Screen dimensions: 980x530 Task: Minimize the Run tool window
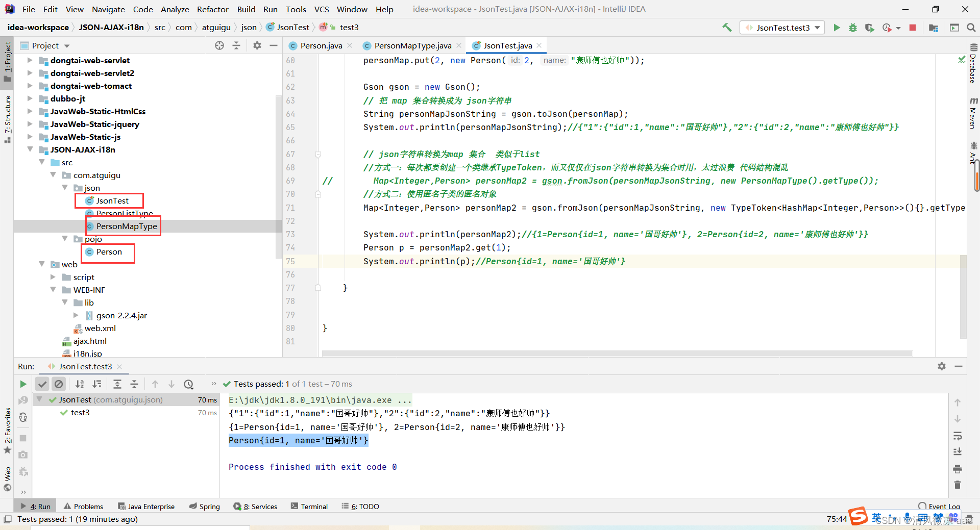pos(959,366)
